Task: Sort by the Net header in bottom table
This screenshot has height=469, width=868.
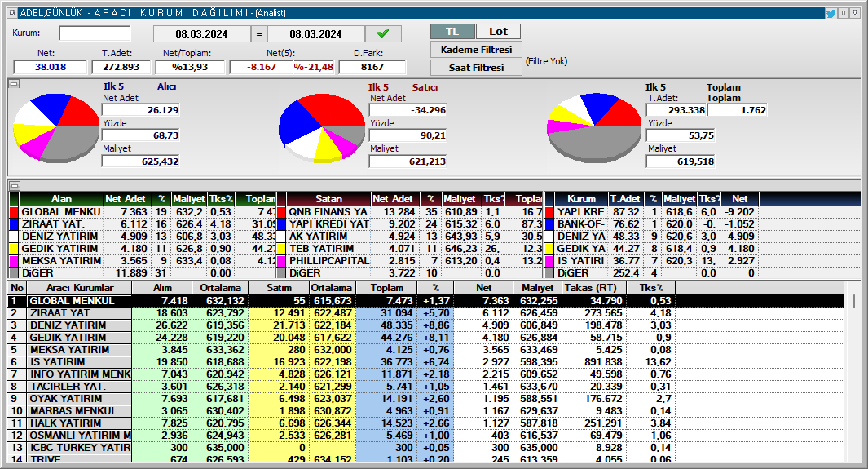Action: click(x=483, y=288)
